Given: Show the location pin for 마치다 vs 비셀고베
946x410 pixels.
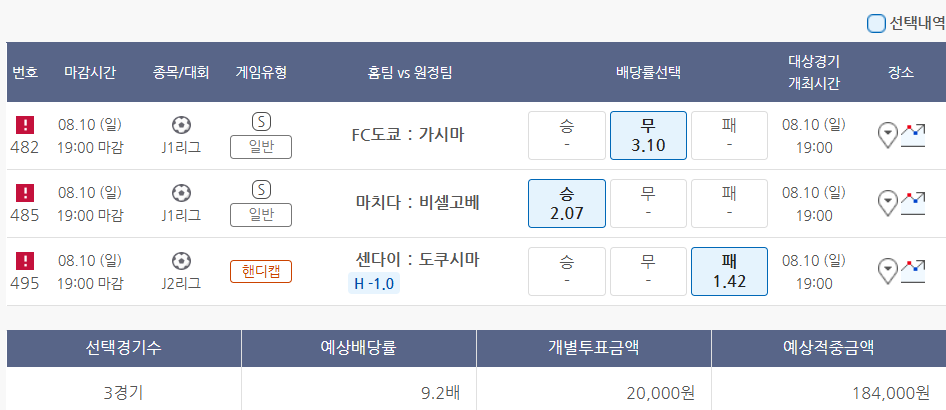Looking at the screenshot, I should tap(887, 203).
